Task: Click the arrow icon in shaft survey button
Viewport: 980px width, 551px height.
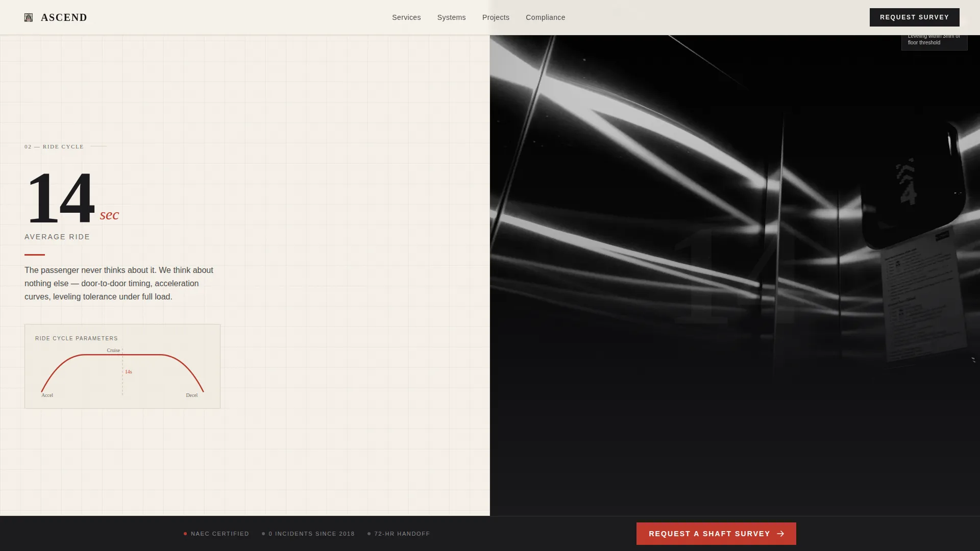Action: 780,534
